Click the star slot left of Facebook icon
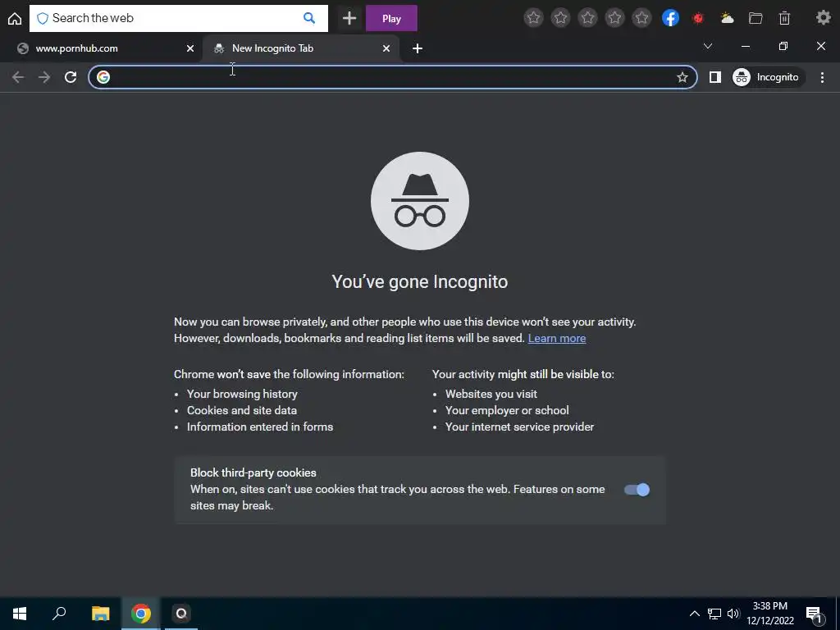The image size is (840, 630). (641, 18)
